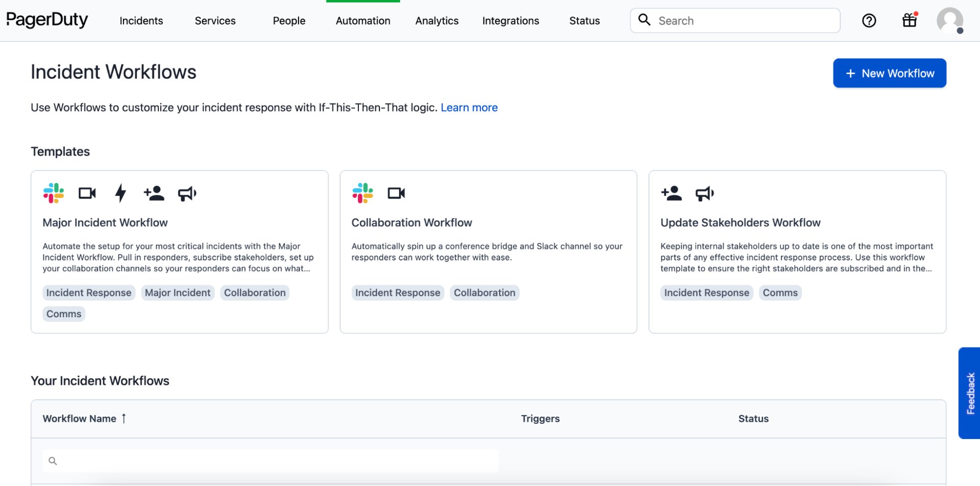The image size is (980, 486).
Task: Select the megaphone icon on Major Incident Workflow card
Action: coord(187,193)
